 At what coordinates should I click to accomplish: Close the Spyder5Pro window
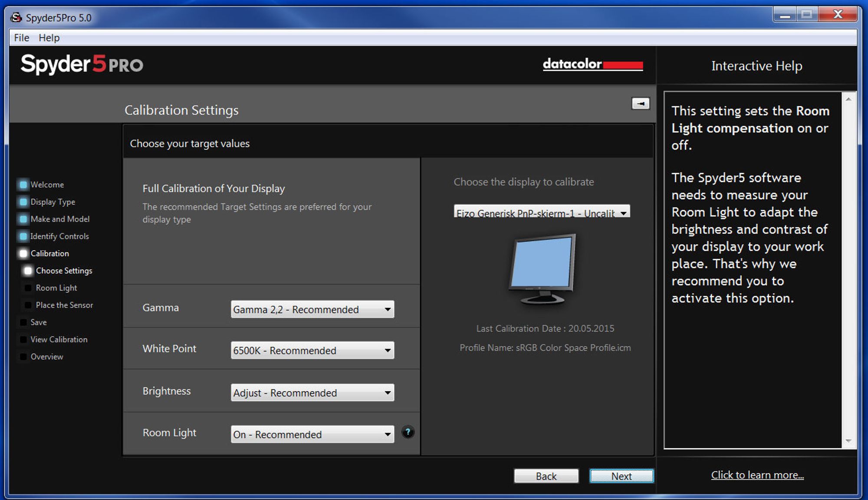click(x=838, y=15)
